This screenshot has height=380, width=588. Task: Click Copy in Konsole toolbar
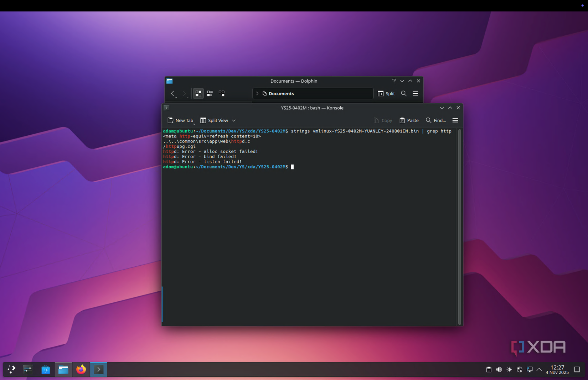coord(383,121)
